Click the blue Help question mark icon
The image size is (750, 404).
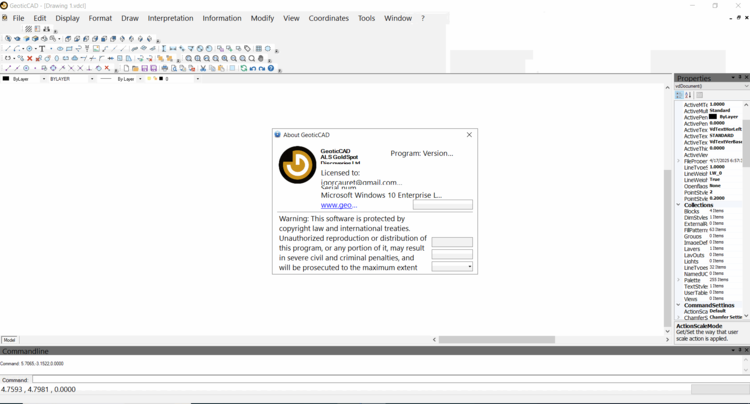(x=271, y=69)
